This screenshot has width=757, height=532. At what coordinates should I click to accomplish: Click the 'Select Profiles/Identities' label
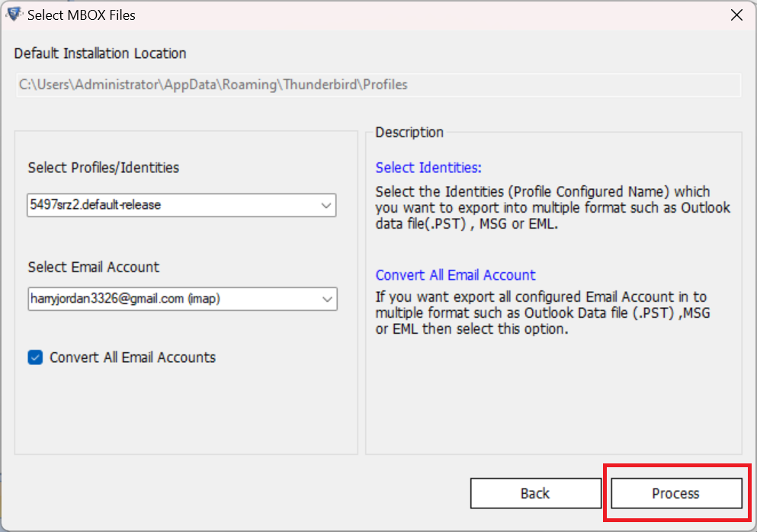[x=104, y=168]
